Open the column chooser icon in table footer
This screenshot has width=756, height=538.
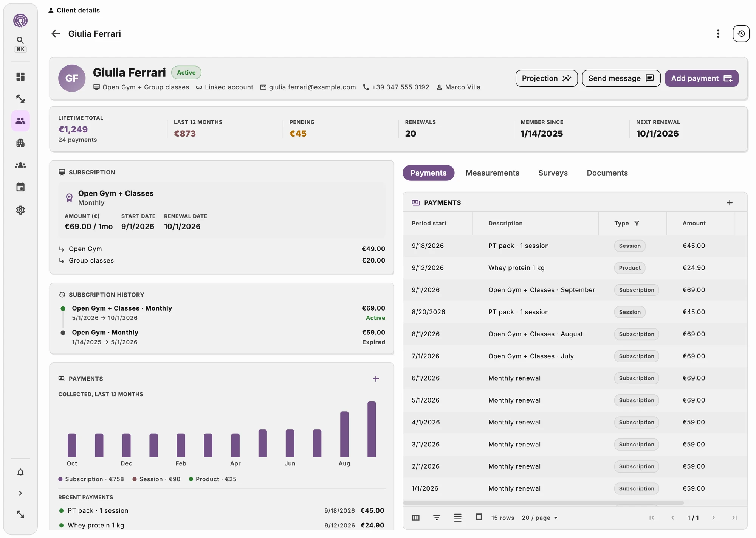(416, 518)
